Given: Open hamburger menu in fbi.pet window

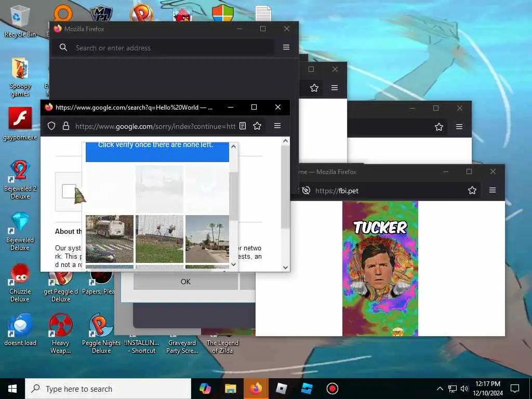Looking at the screenshot, I should tap(493, 190).
